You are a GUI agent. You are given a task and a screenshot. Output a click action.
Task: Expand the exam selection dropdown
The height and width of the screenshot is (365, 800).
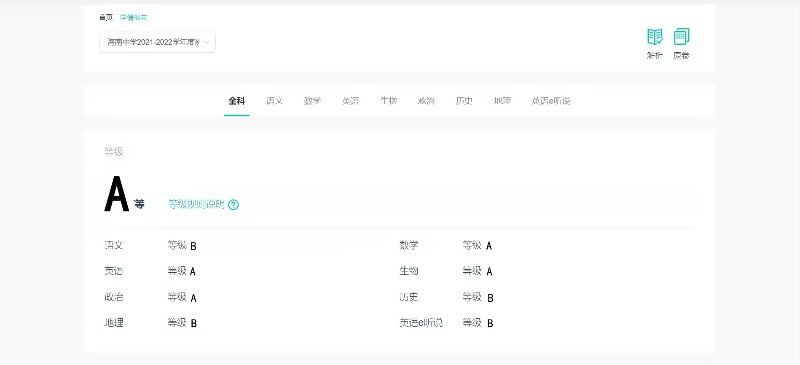(x=157, y=42)
